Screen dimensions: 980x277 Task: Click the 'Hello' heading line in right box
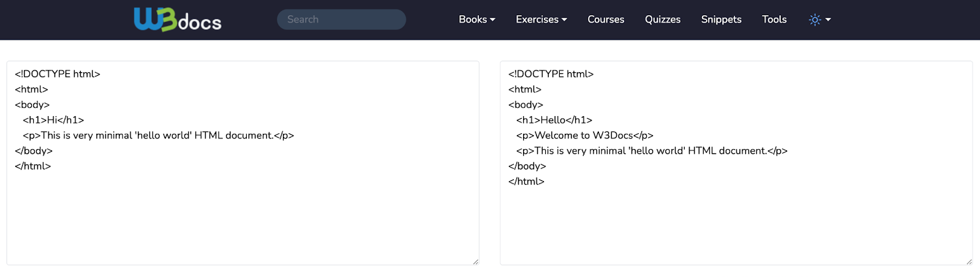[554, 120]
